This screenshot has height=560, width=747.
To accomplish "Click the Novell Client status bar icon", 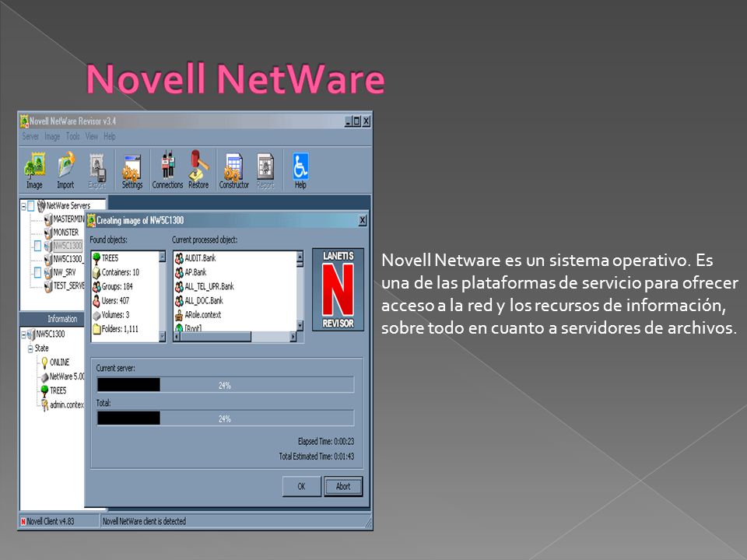I will [23, 521].
